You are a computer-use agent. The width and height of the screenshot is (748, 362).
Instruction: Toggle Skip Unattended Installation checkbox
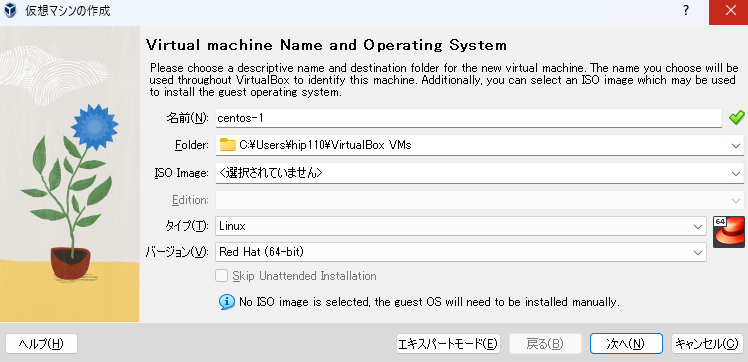221,276
